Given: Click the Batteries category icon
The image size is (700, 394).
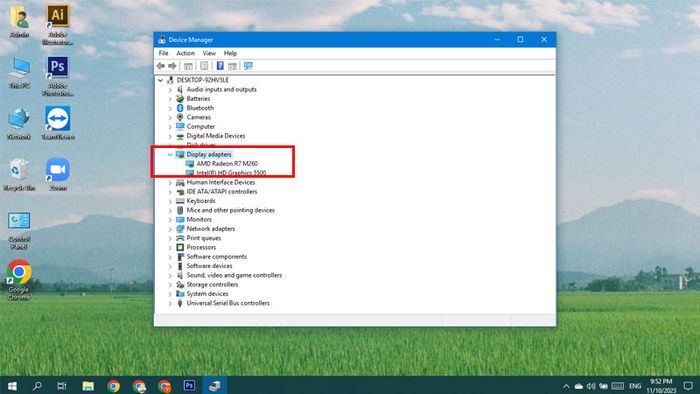Looking at the screenshot, I should point(180,99).
